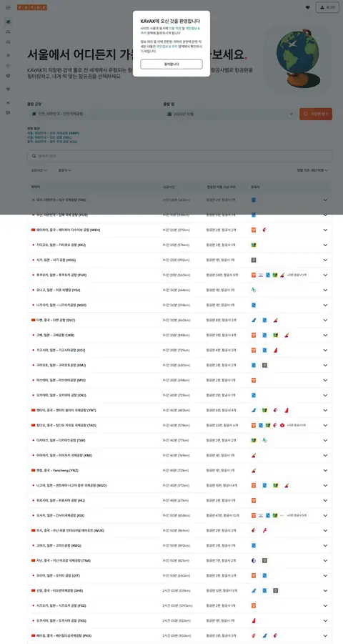Click the gray airline logo in Saga (HSG) row
Screen dimensions: 343x644
click(254, 260)
